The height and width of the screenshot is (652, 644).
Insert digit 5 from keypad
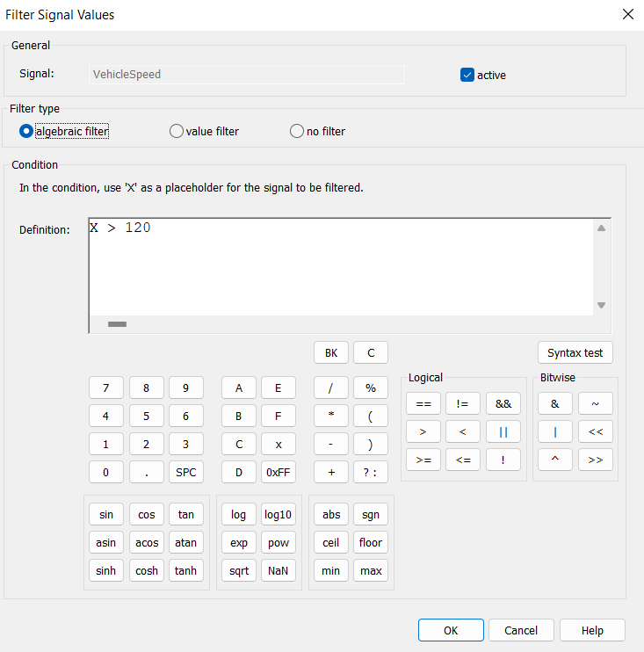[147, 416]
